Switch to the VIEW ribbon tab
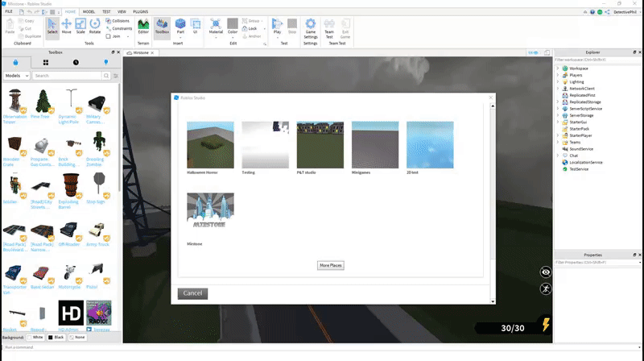 pyautogui.click(x=122, y=11)
